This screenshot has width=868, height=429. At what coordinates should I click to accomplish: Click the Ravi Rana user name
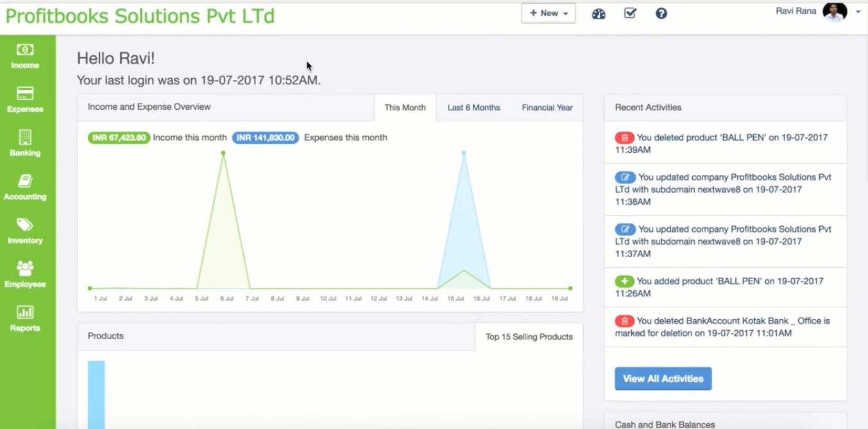point(796,11)
